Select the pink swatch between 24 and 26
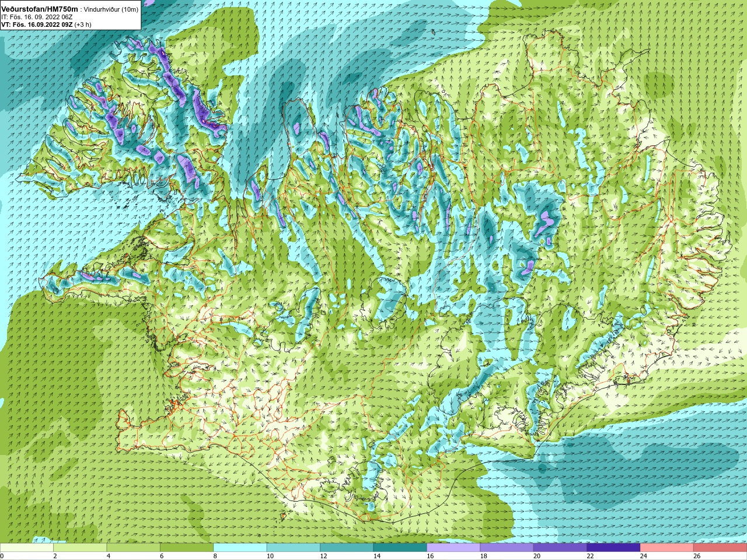 coord(667,548)
